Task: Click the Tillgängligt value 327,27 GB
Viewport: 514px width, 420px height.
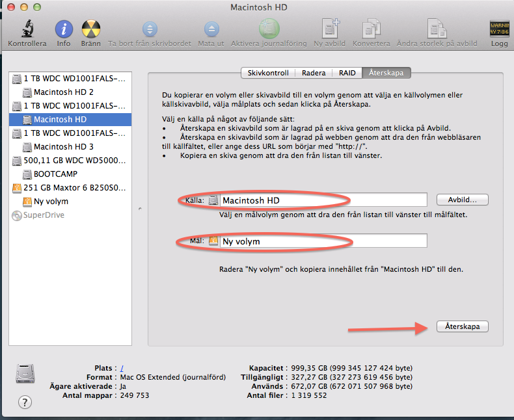Action: (351, 377)
